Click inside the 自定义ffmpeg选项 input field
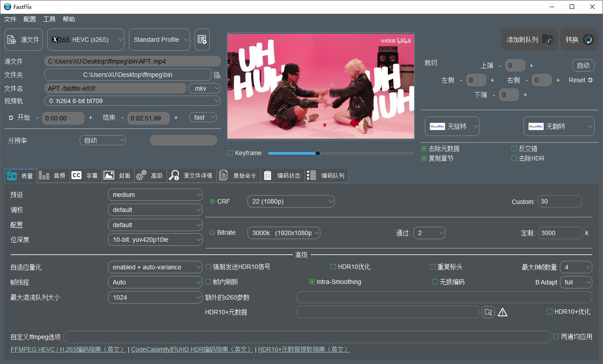 point(307,336)
